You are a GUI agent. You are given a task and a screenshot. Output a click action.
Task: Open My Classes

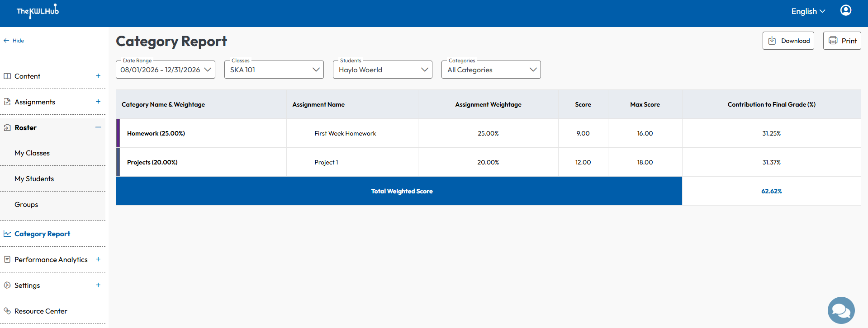pos(32,153)
